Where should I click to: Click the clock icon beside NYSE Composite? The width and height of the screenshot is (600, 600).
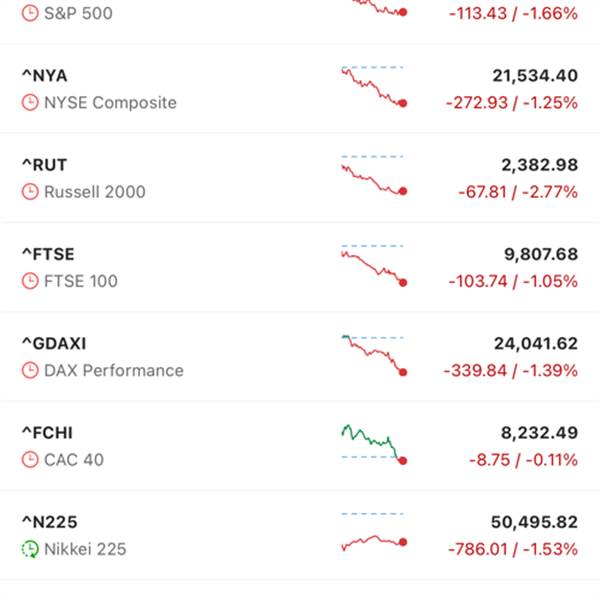point(29,103)
